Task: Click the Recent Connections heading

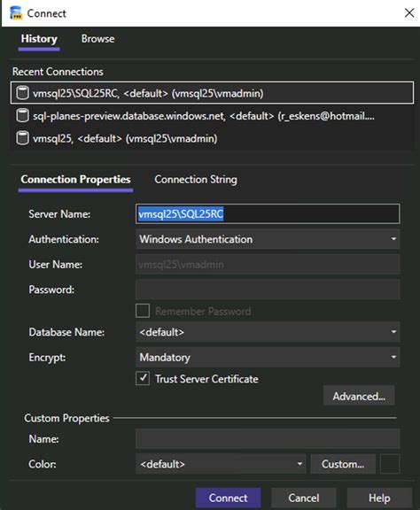Action: click(x=58, y=72)
